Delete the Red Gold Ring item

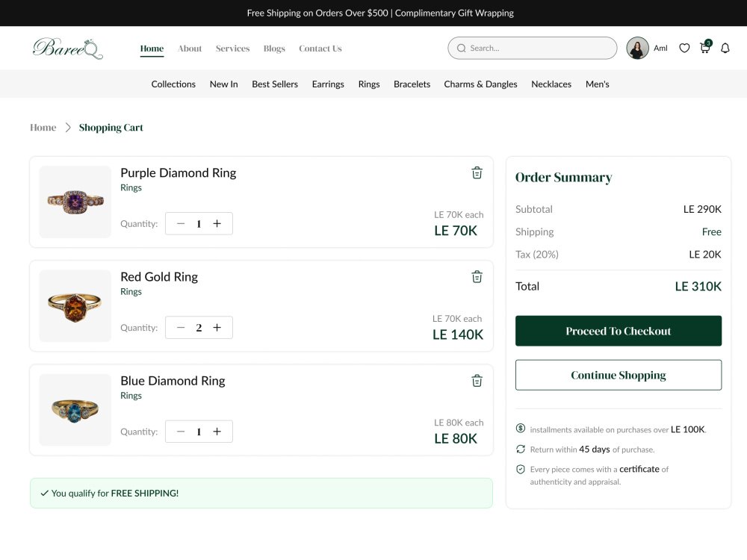[477, 277]
